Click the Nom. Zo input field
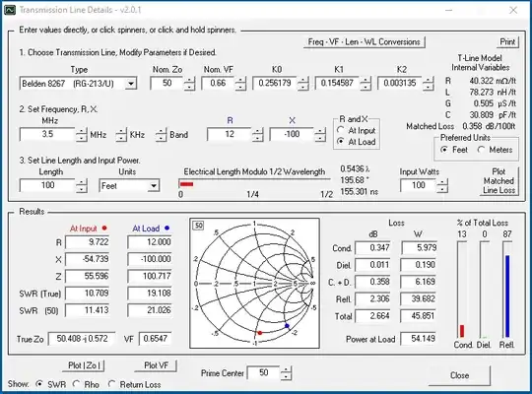Image resolution: width=532 pixels, height=394 pixels. coord(167,83)
